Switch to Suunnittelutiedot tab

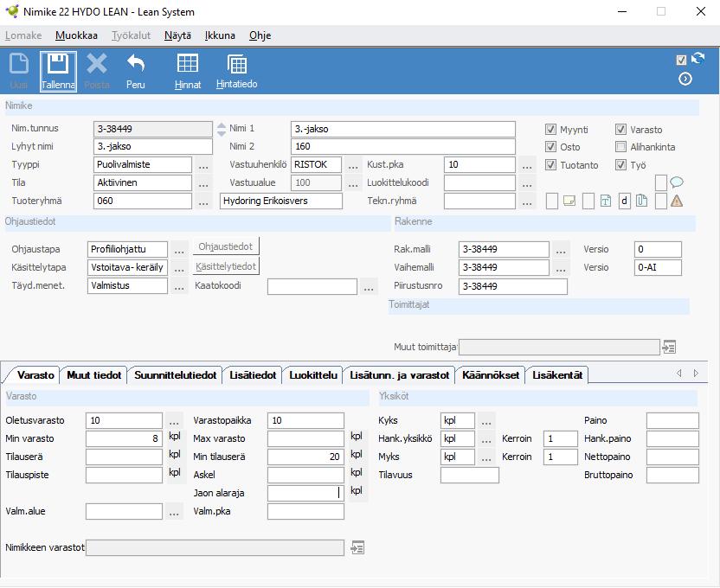(176, 374)
